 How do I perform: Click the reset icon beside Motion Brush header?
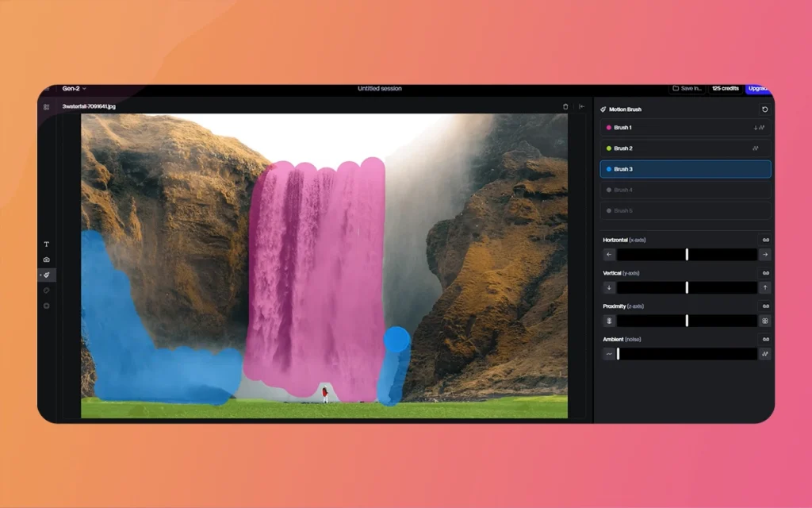coord(763,110)
